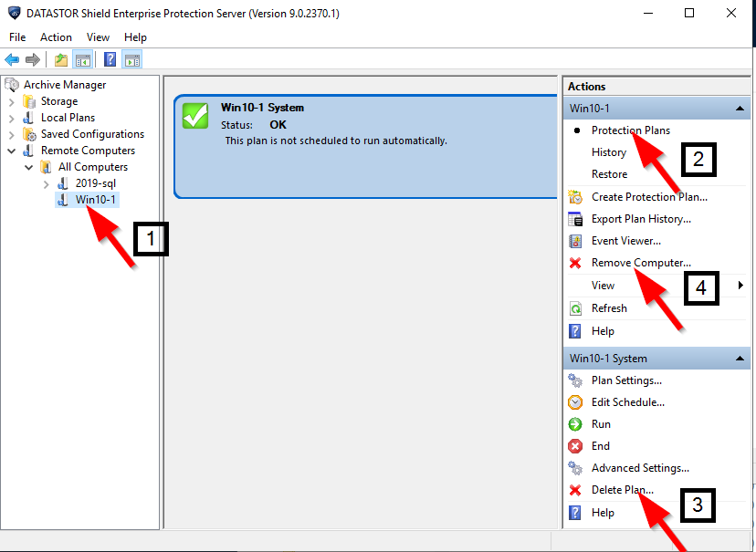
Task: Click the Create Protection Plan icon
Action: (574, 197)
